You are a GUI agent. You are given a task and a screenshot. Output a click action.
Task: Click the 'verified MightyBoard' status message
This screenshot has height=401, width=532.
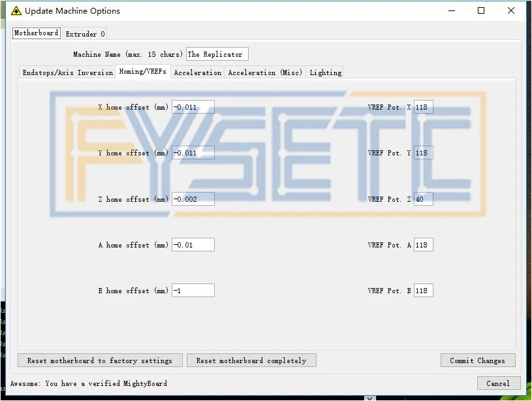pos(89,383)
